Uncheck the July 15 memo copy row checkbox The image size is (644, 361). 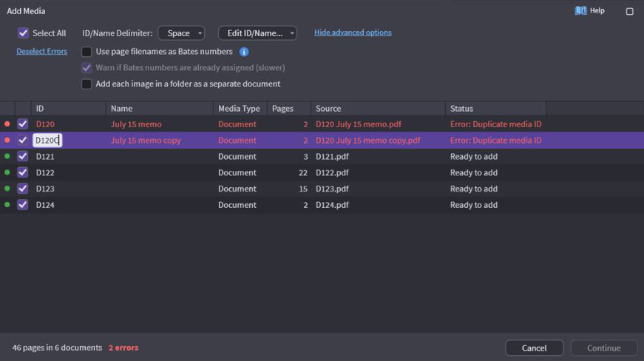pos(23,140)
